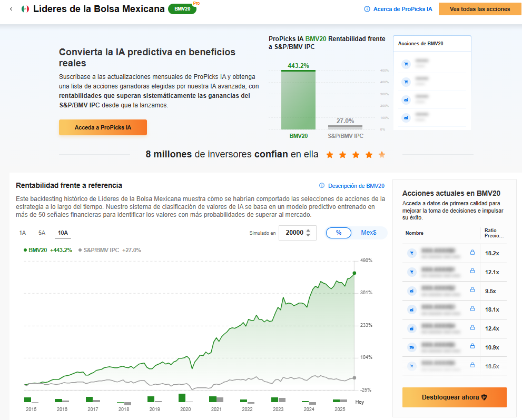The width and height of the screenshot is (522, 420).
Task: Click the gray S&P/BMV IPC 27.0% bar
Action: [x=345, y=127]
